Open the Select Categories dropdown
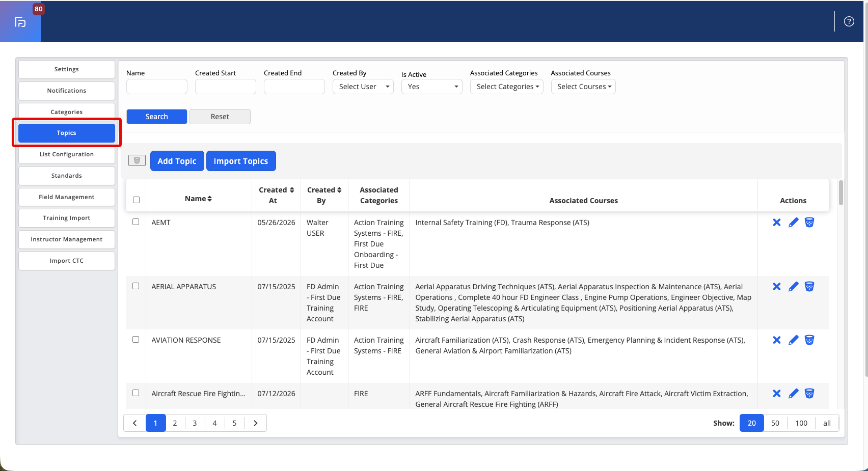 [x=507, y=87]
